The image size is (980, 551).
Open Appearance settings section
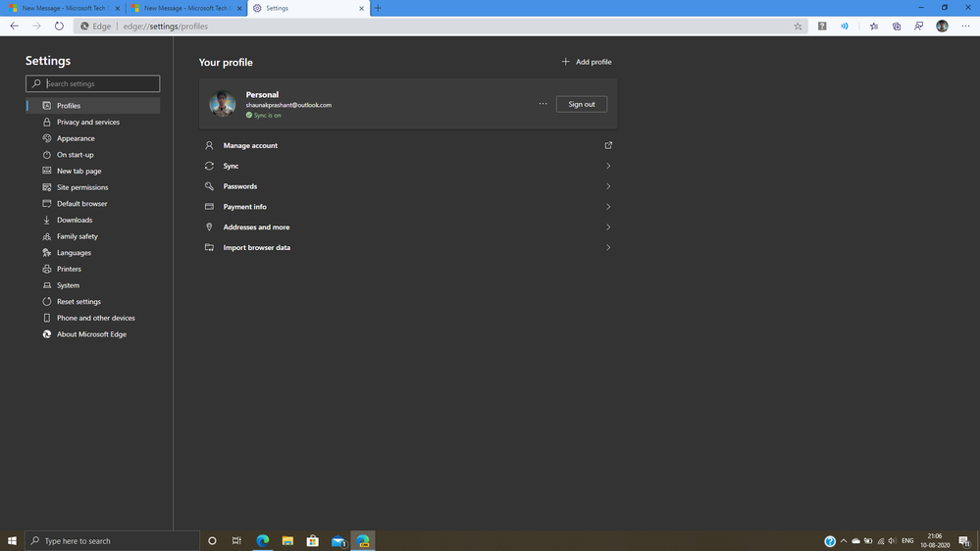click(93, 138)
